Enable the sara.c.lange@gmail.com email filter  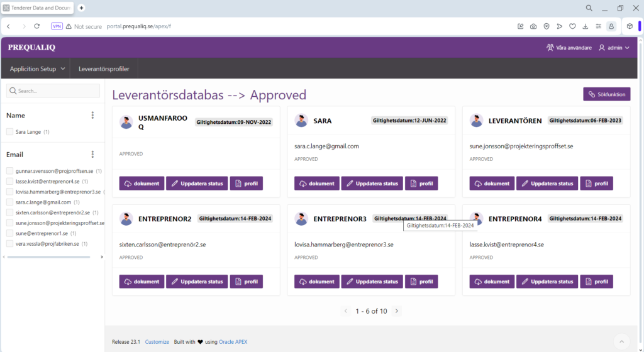[9, 202]
